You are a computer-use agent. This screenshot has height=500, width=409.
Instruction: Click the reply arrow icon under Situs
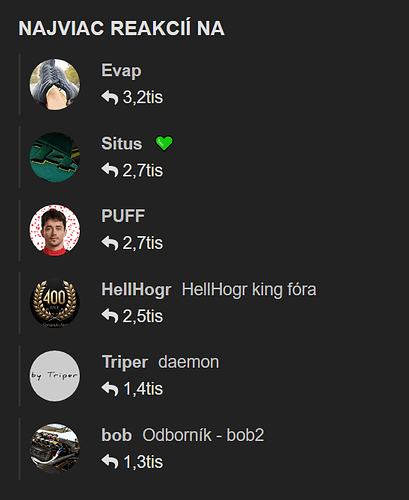(x=110, y=170)
